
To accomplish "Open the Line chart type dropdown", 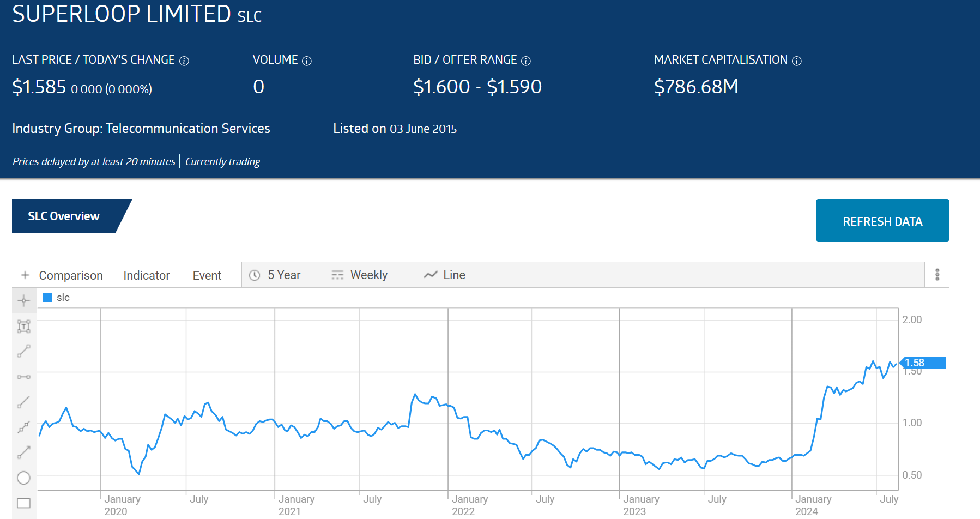I will pyautogui.click(x=445, y=275).
